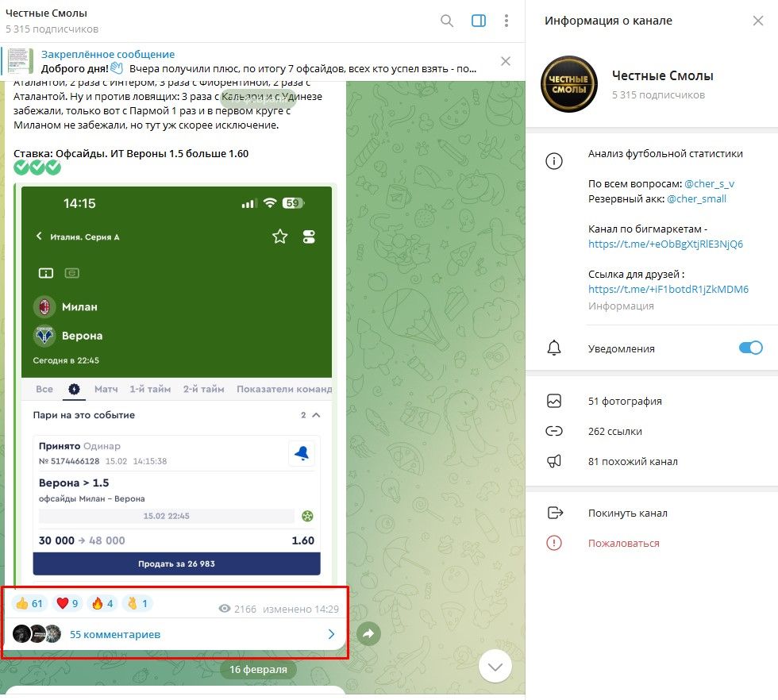Click the comments chevron arrow
Image resolution: width=778 pixels, height=700 pixels.
click(x=332, y=634)
